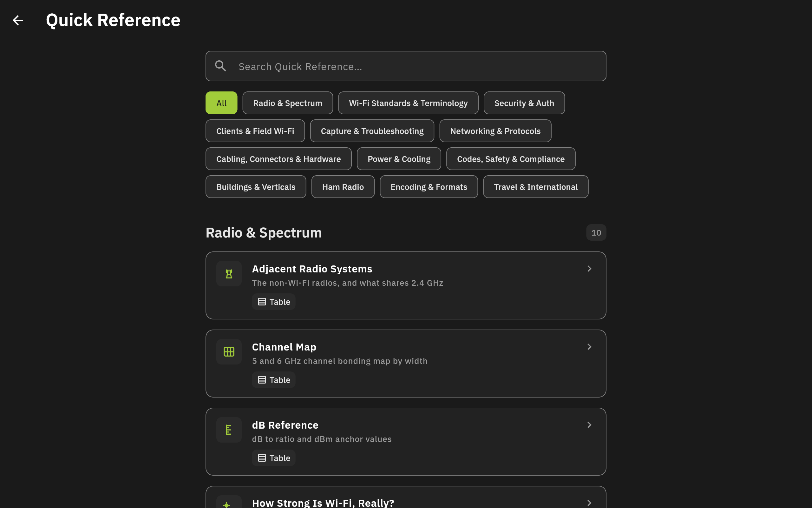Image resolution: width=812 pixels, height=508 pixels.
Task: Select Cabling, Connectors & Hardware category
Action: [x=278, y=159]
